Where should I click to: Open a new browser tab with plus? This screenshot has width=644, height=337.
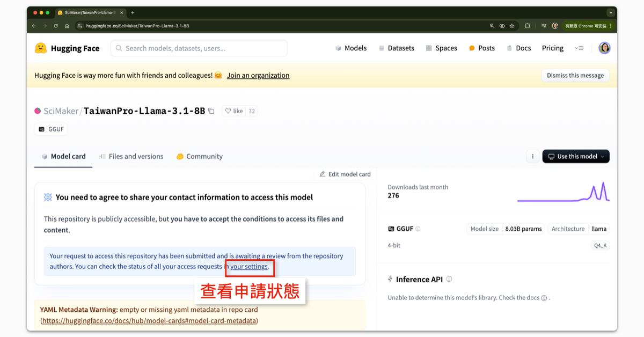133,12
